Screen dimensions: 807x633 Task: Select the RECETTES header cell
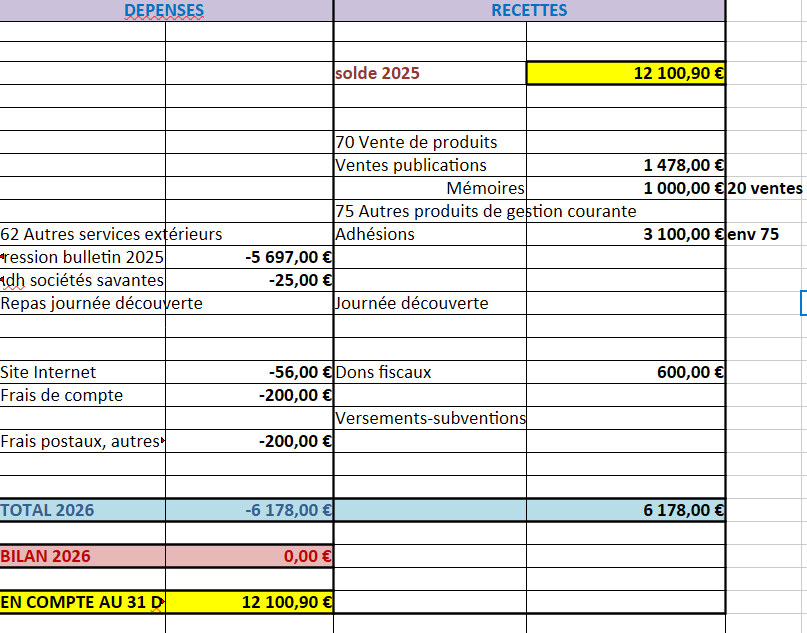pos(529,11)
